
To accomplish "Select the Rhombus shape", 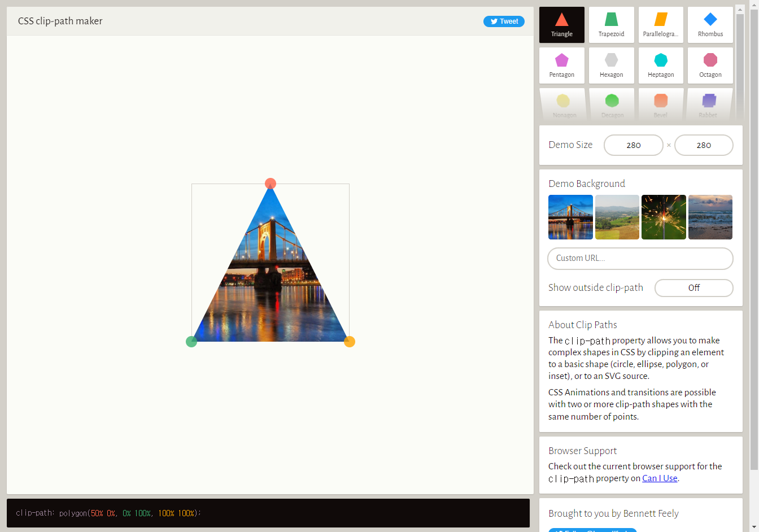I will point(710,25).
